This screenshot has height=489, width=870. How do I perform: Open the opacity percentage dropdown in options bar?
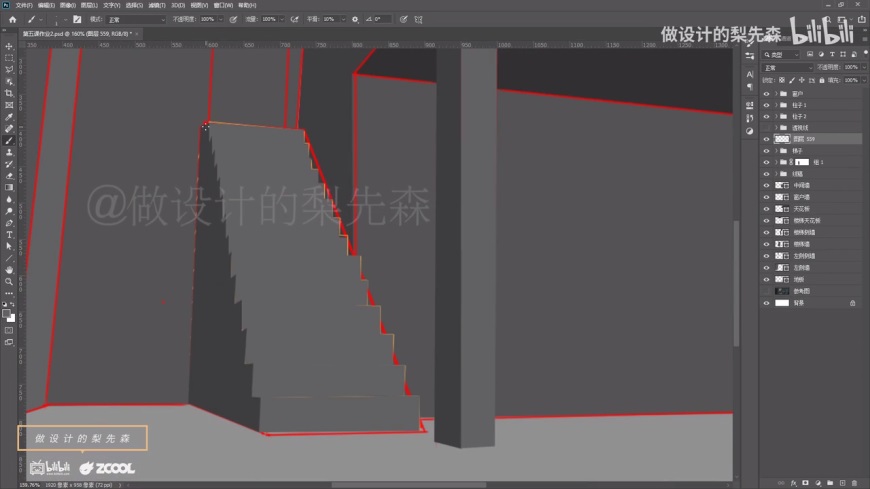tap(220, 19)
